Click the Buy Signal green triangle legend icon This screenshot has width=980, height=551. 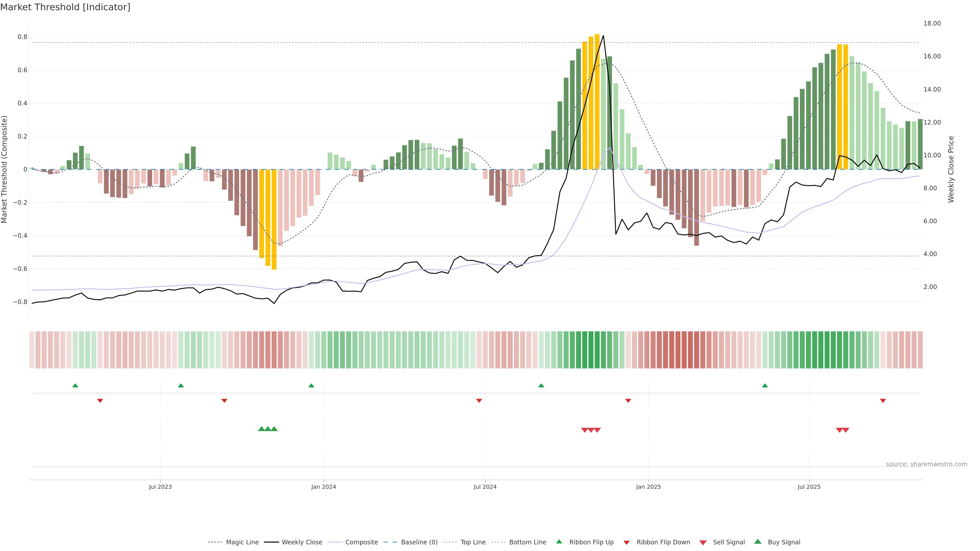point(757,542)
